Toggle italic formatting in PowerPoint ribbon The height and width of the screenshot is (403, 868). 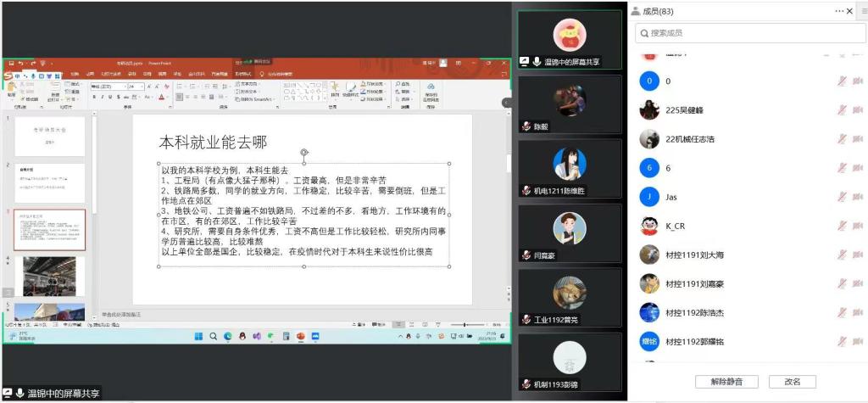pyautogui.click(x=102, y=97)
